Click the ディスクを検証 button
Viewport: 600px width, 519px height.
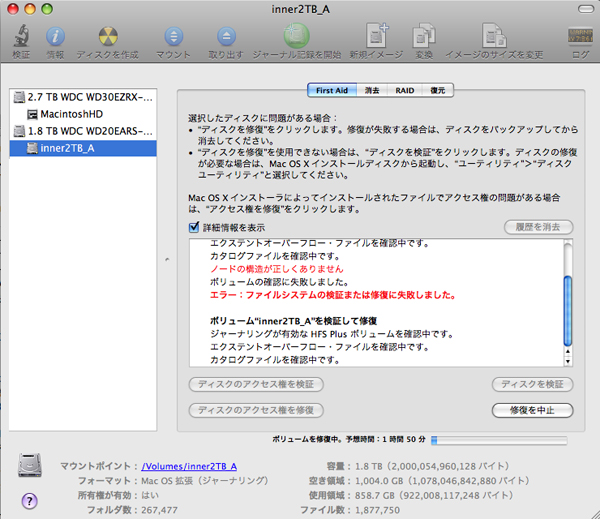532,384
